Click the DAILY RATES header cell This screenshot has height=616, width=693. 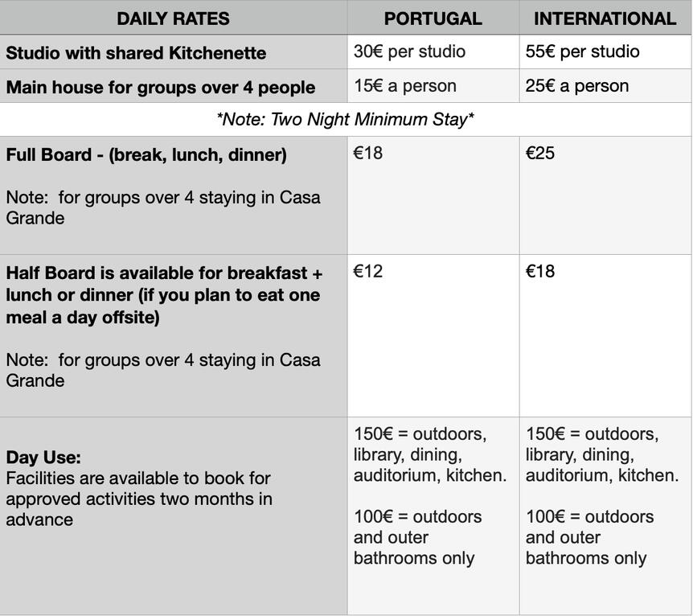[173, 18]
